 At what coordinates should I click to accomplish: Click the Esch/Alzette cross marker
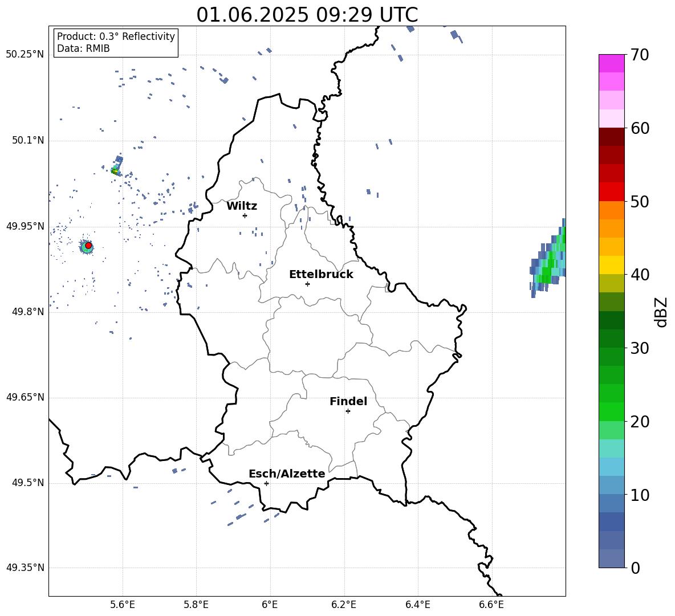(x=266, y=483)
